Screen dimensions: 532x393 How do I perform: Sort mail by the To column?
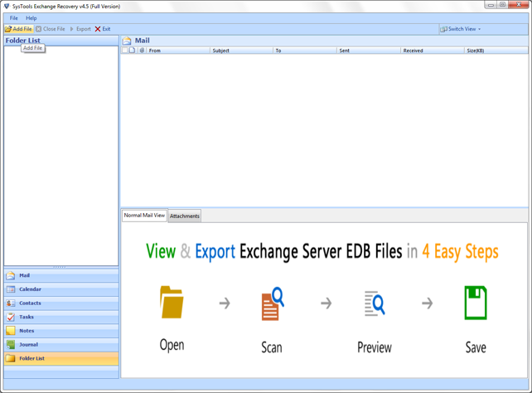(x=305, y=51)
